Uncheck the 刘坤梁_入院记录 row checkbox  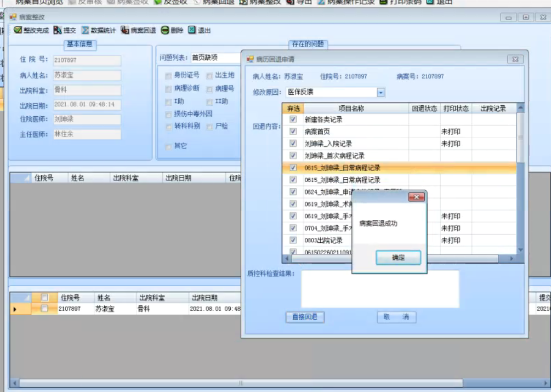click(293, 143)
